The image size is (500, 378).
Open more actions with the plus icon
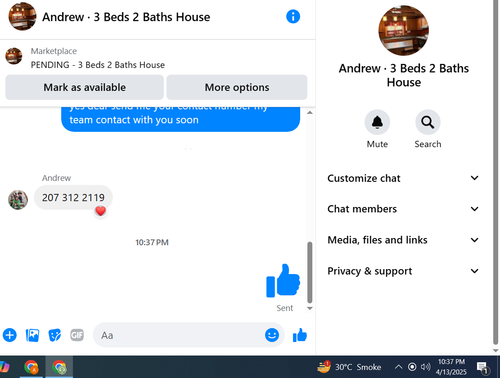click(10, 335)
